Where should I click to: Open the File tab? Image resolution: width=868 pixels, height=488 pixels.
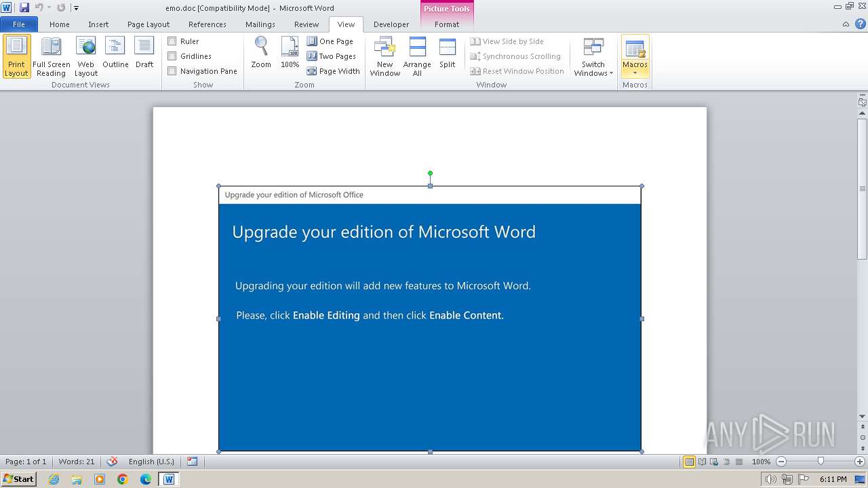pyautogui.click(x=19, y=24)
